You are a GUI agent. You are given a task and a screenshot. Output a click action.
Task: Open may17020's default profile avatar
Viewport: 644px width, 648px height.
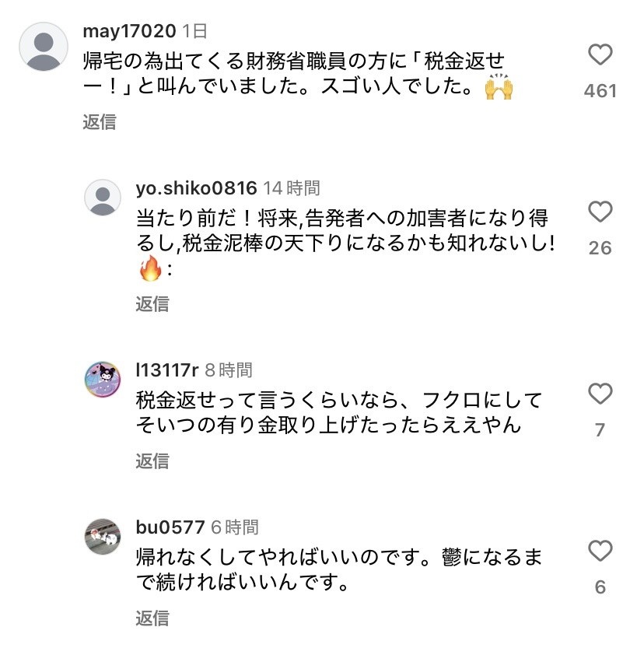pos(44,47)
